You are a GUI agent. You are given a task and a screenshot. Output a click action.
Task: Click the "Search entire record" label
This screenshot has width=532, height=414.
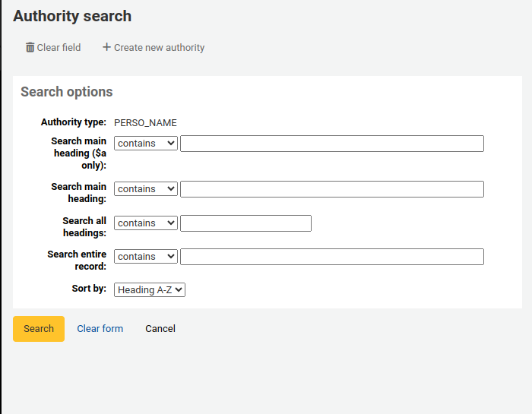click(77, 260)
